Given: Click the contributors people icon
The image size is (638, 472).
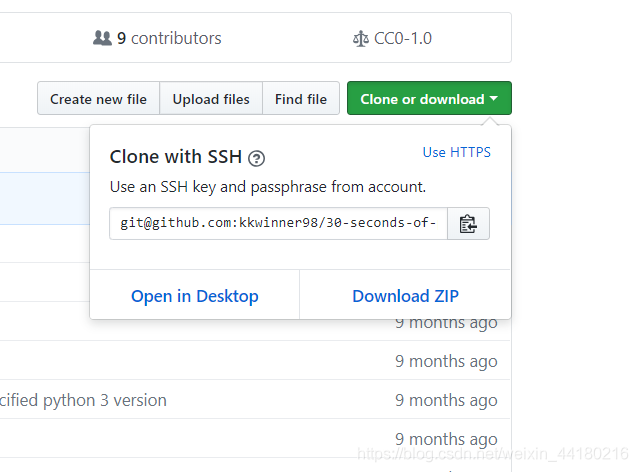Looking at the screenshot, I should (x=102, y=38).
